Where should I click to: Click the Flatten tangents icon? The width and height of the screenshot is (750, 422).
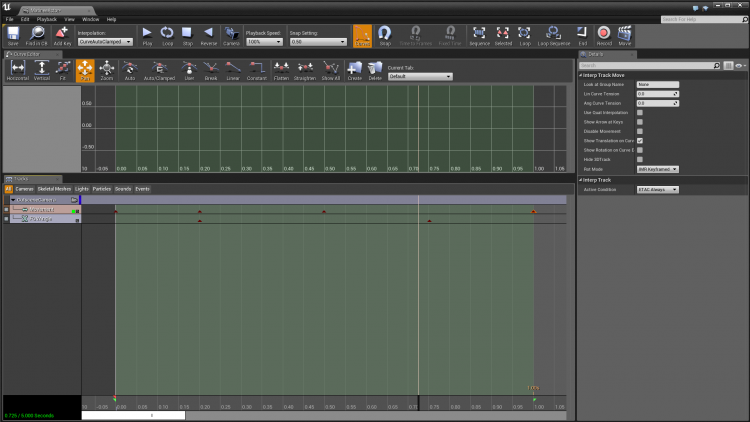[x=281, y=69]
